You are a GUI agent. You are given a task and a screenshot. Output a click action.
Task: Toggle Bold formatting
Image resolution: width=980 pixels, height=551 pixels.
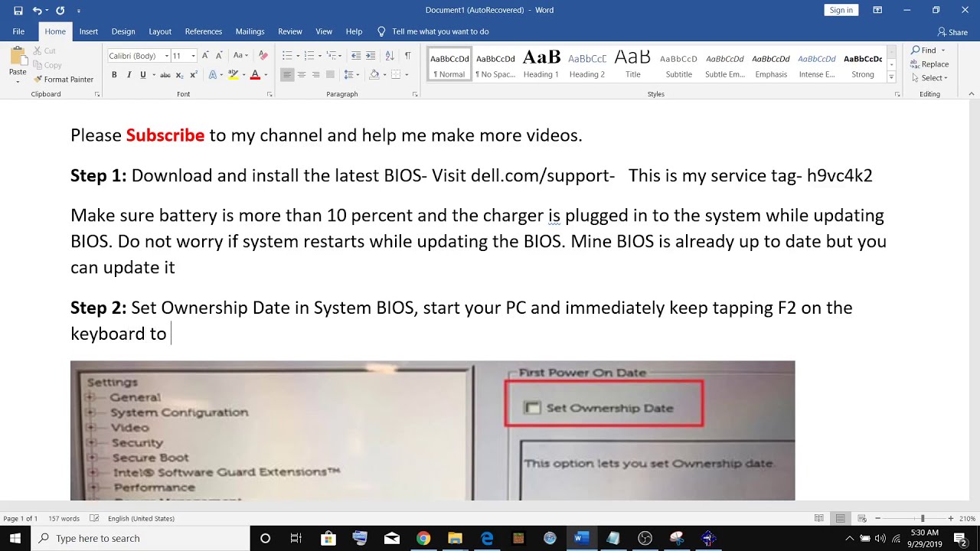point(114,75)
